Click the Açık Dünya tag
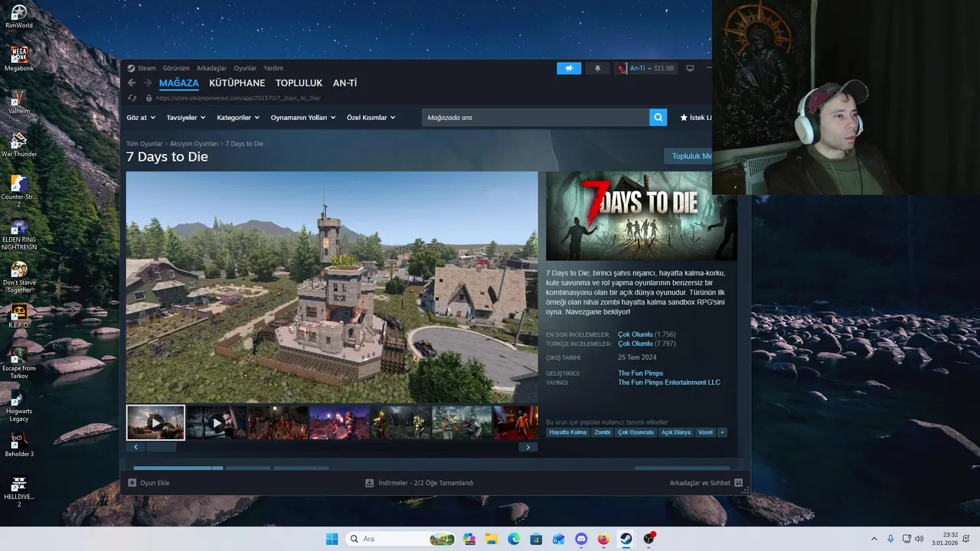Screen dimensions: 980x551 676,432
